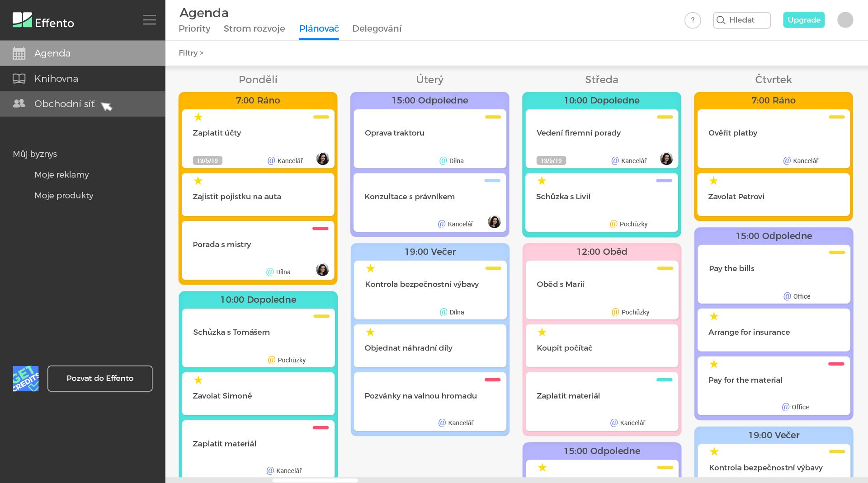Click red color tag on Pay for the material

point(836,364)
